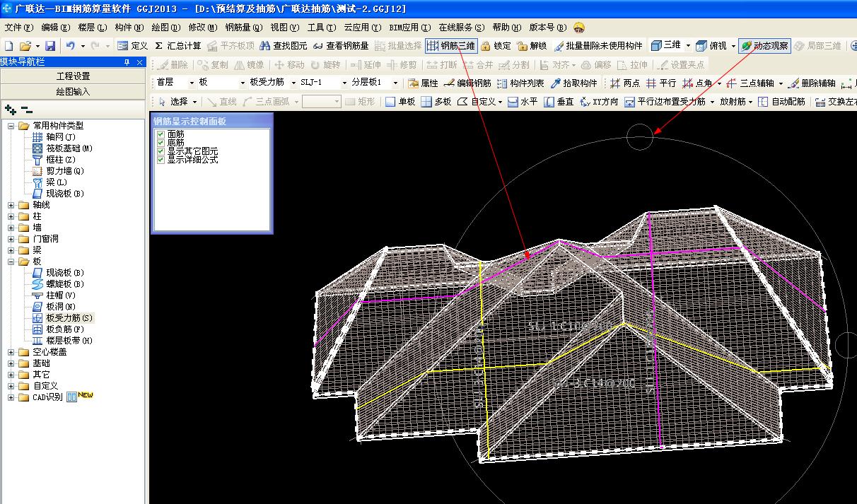Expand the 轴线 tree node

click(11, 205)
